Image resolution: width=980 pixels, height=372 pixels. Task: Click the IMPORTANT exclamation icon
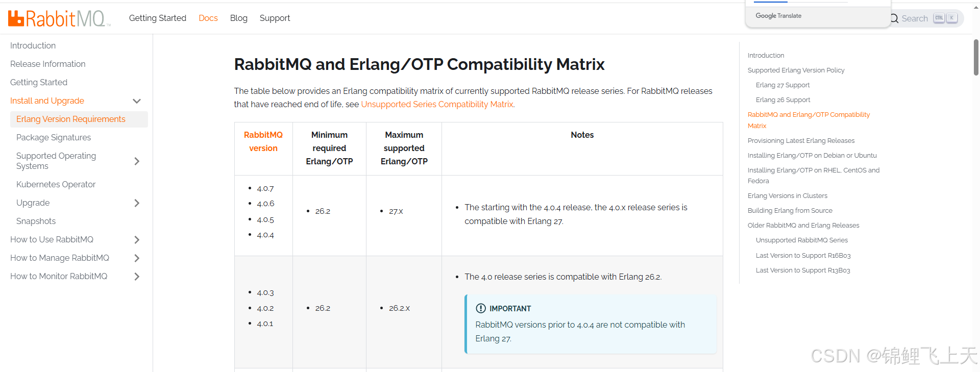pos(481,308)
